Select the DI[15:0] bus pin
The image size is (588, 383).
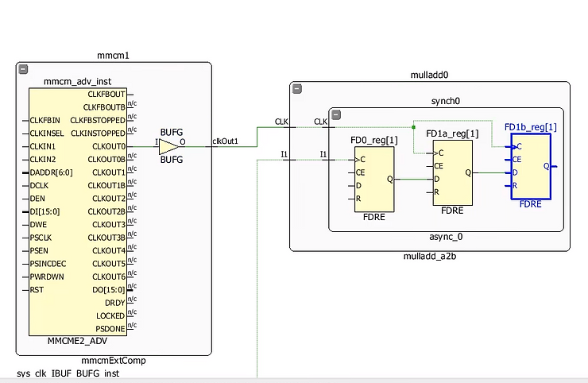(x=46, y=211)
